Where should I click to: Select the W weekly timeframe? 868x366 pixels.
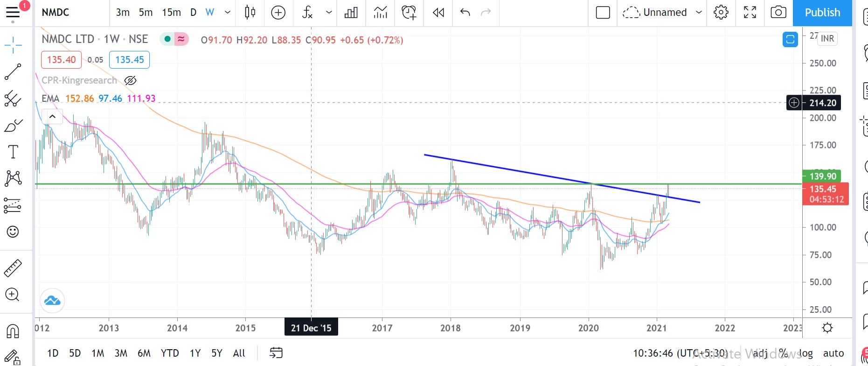point(210,13)
